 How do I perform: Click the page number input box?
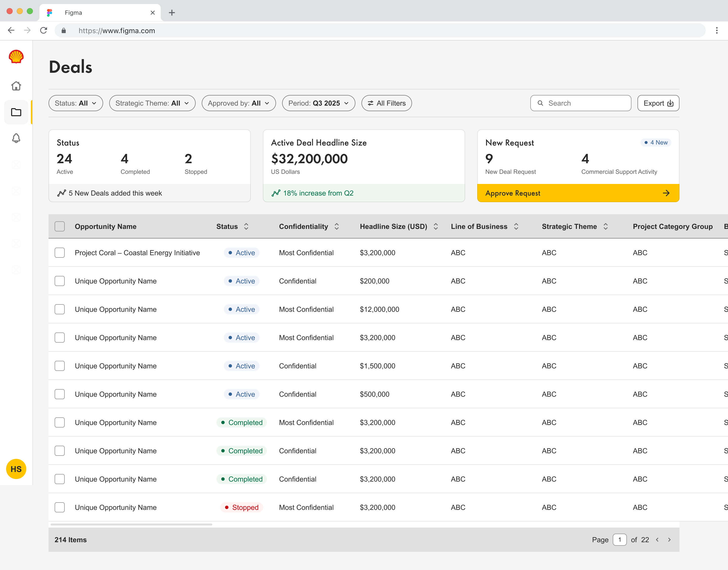tap(620, 540)
